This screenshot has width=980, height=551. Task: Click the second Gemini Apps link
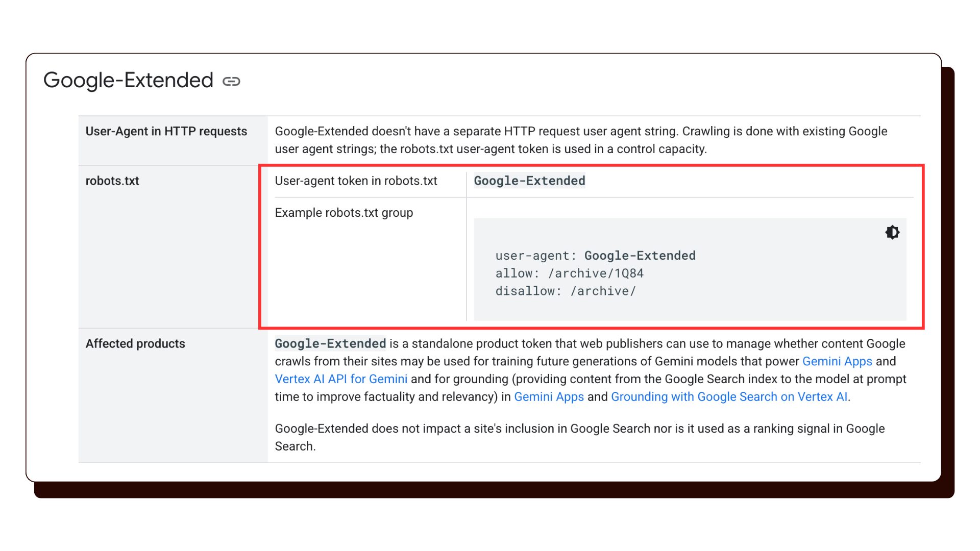549,396
